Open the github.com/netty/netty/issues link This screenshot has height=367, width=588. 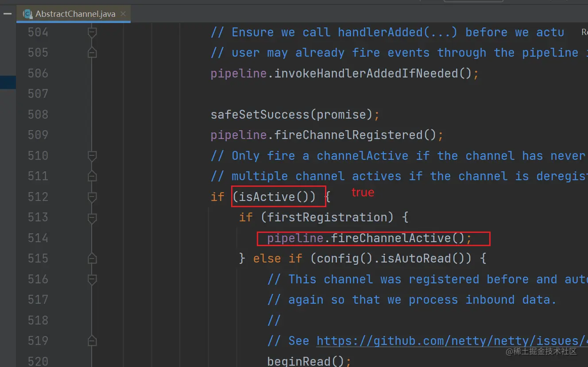[x=452, y=341]
